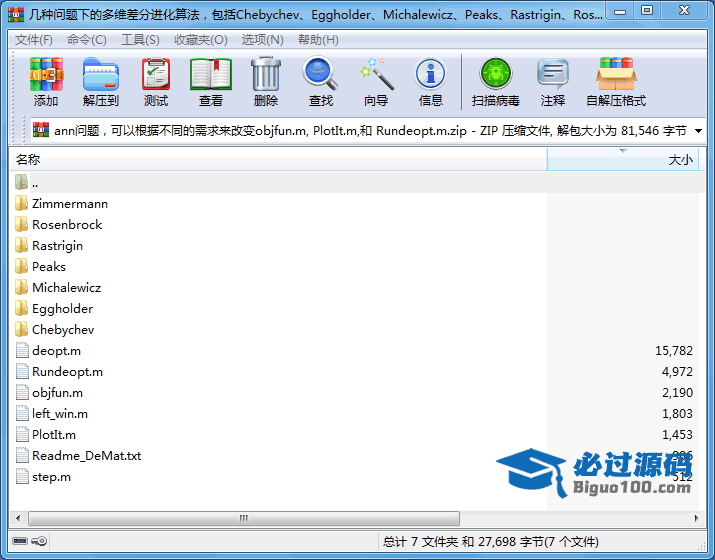Open the File (文件) menu
The height and width of the screenshot is (560, 715).
point(34,40)
